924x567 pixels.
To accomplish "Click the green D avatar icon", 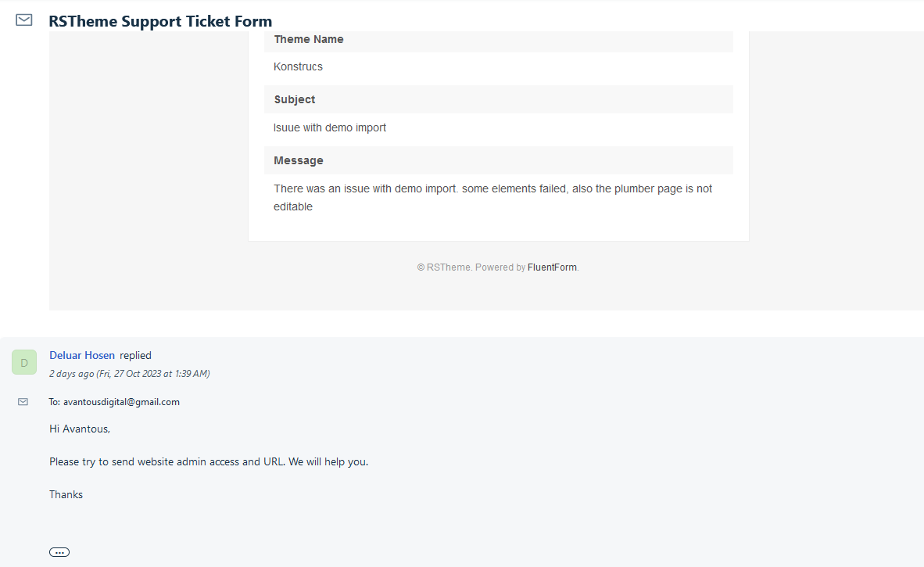I will click(24, 362).
